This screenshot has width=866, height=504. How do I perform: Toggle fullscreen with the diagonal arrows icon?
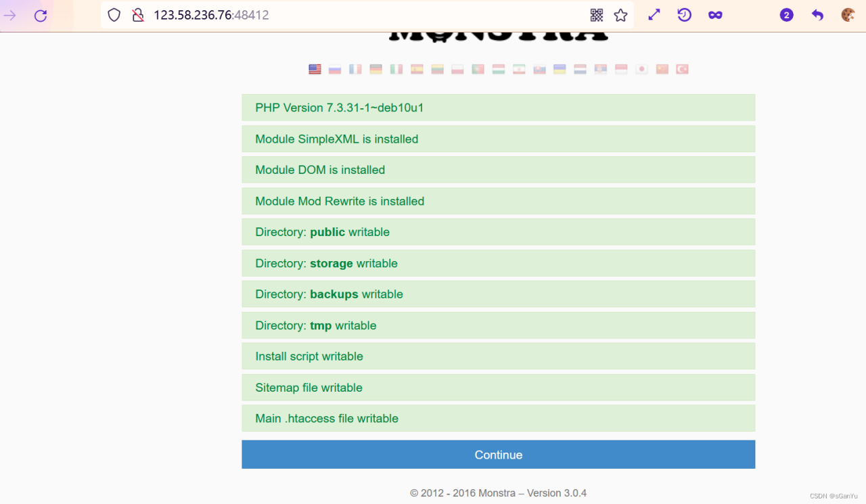pyautogui.click(x=654, y=14)
